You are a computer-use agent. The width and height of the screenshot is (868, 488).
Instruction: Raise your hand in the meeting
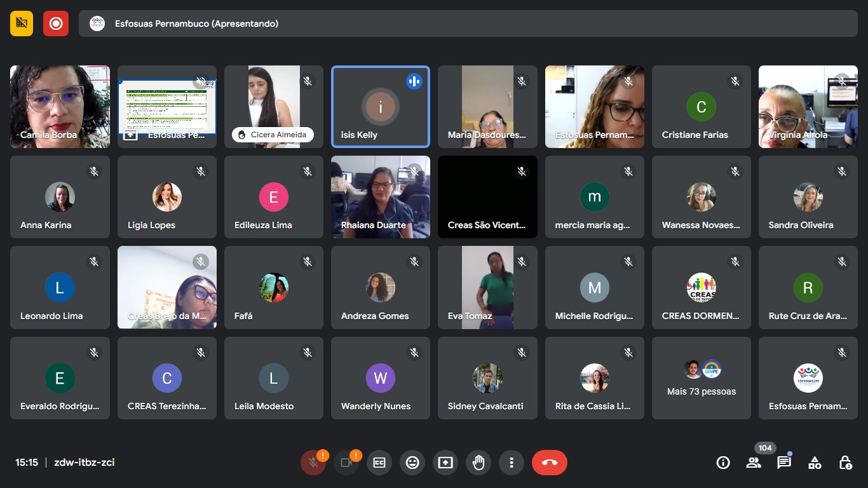(x=478, y=463)
